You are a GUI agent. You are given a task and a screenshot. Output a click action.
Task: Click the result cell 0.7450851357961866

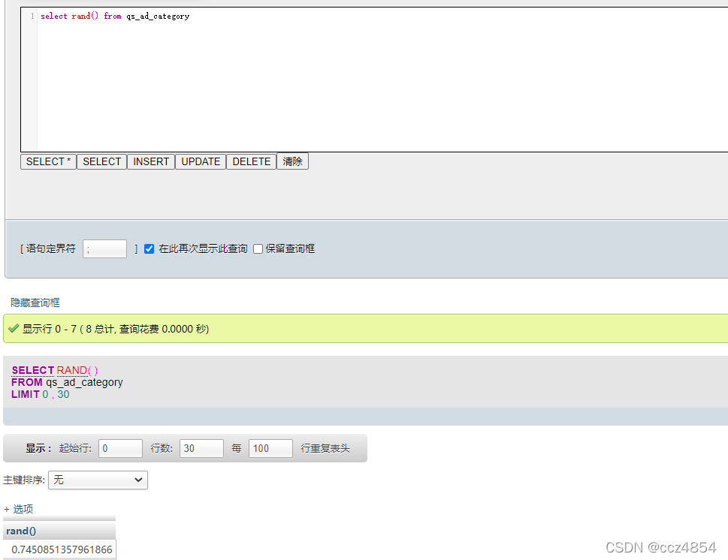[x=62, y=549]
